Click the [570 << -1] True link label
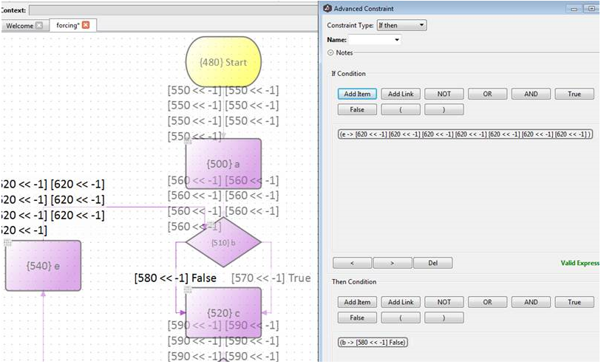 pos(271,278)
